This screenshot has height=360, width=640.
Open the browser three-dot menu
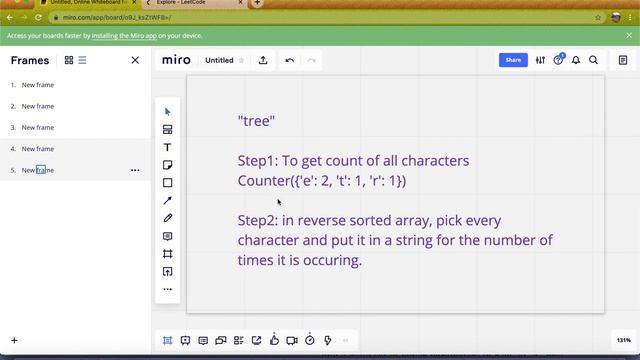click(x=631, y=18)
